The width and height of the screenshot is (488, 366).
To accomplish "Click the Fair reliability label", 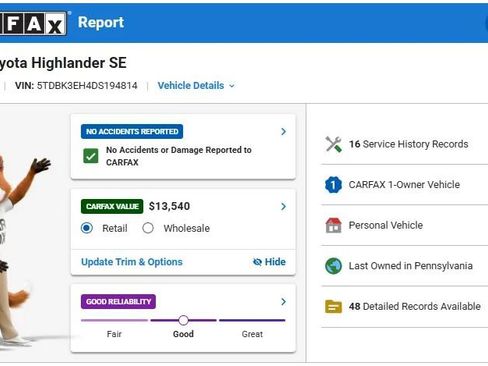I will point(114,334).
